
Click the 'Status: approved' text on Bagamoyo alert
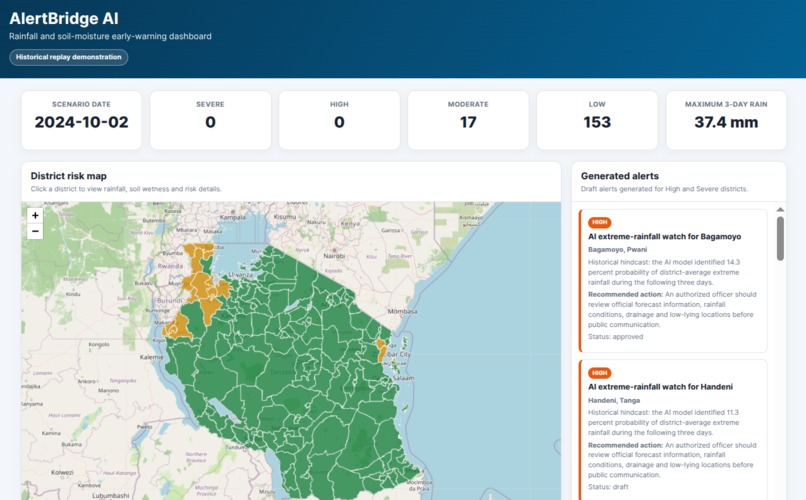pyautogui.click(x=615, y=337)
